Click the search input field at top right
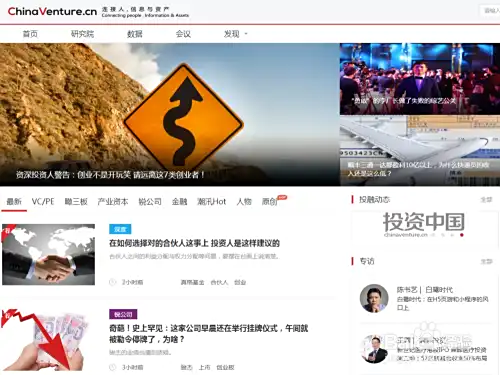 click(x=490, y=11)
